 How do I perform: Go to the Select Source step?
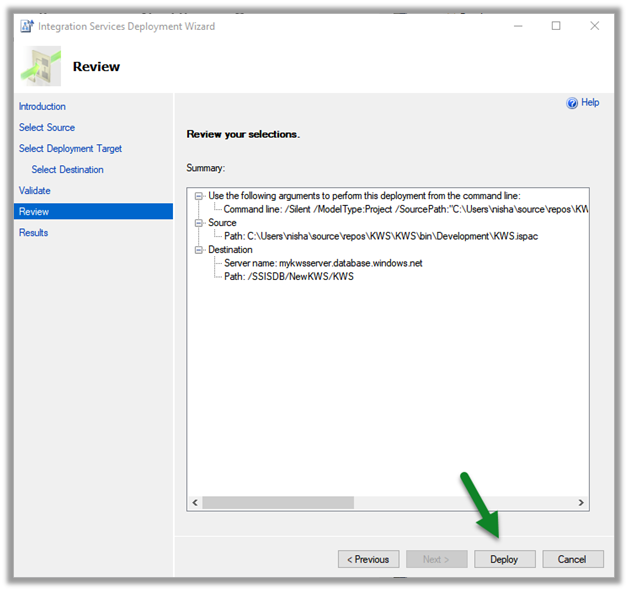tap(47, 127)
